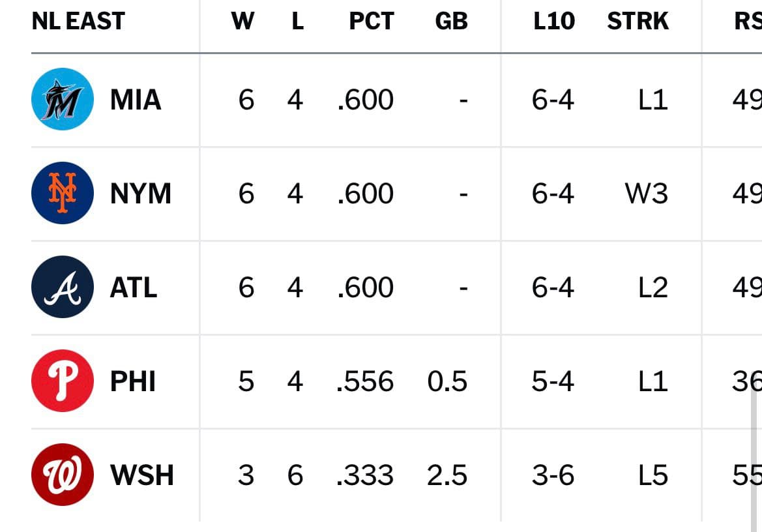Viewport: 762px width, 532px height.
Task: Open the NYM team link
Action: (x=141, y=194)
